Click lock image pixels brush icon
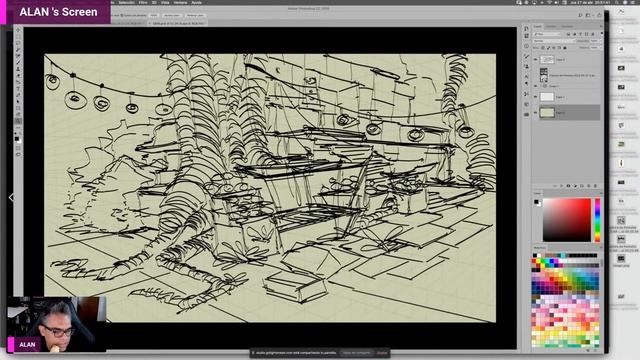Screen dimensions: 640x360 coord(548,48)
